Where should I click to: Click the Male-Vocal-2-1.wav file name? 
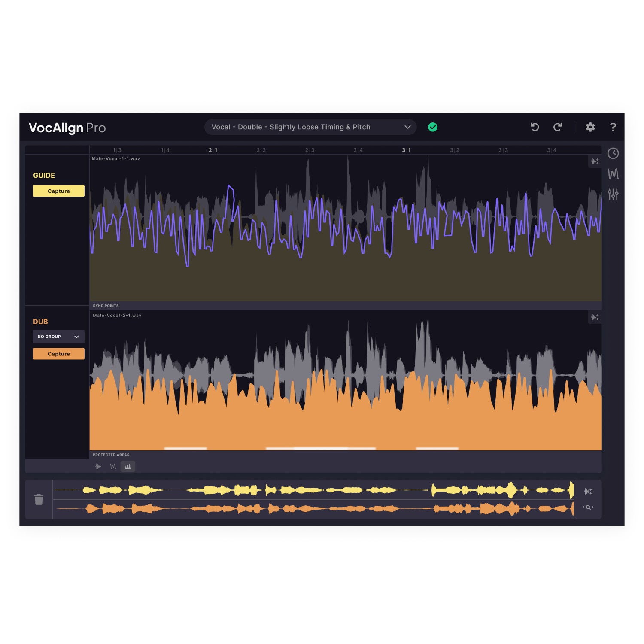tap(117, 316)
